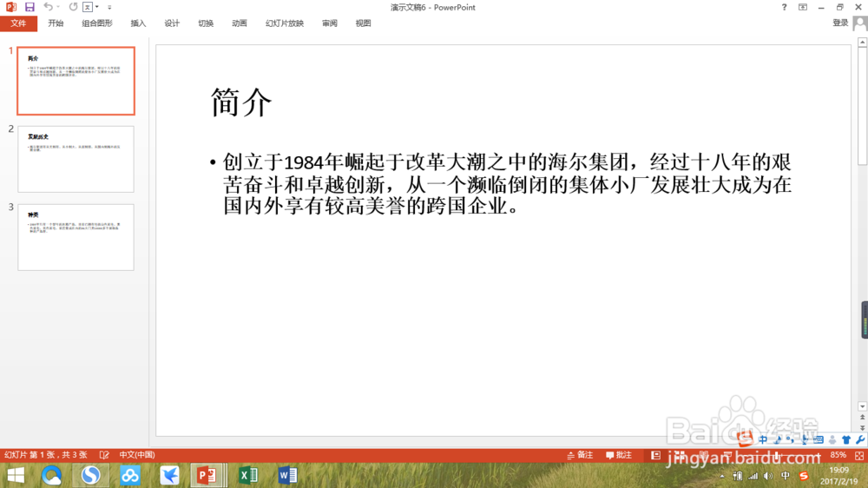Switch to the 开始 ribbon tab
The width and height of the screenshot is (868, 488).
pos(56,23)
